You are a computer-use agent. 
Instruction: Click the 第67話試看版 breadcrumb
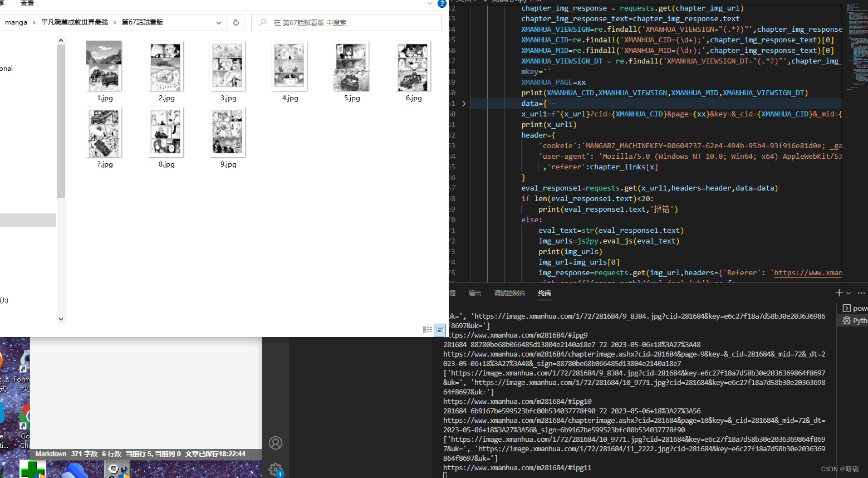click(x=143, y=22)
